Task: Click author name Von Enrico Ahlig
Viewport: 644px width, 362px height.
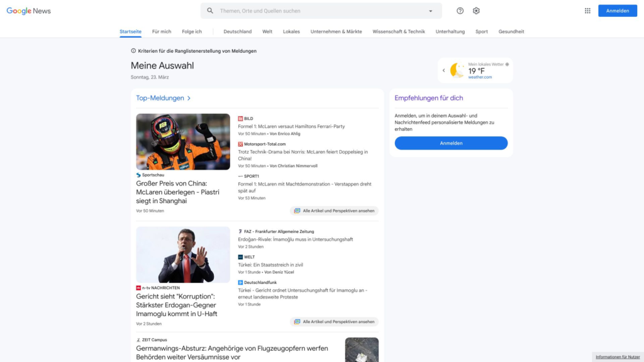Action: [x=285, y=134]
